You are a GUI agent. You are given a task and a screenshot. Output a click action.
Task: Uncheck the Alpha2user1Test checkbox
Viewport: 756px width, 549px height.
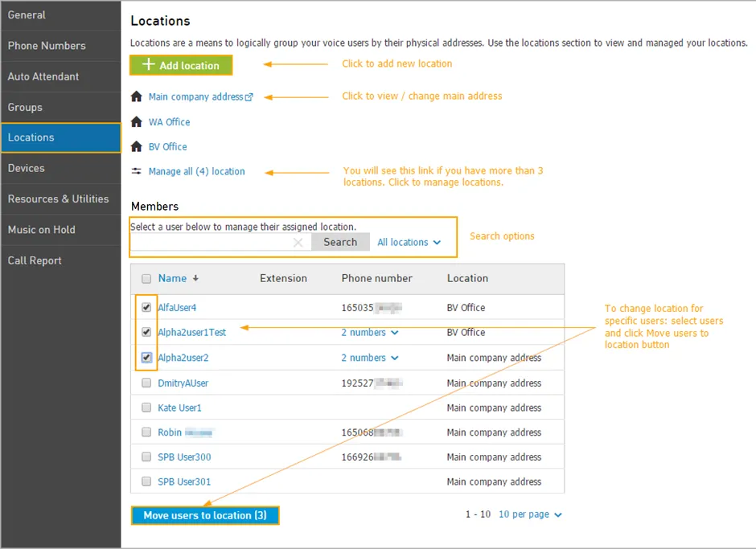146,332
